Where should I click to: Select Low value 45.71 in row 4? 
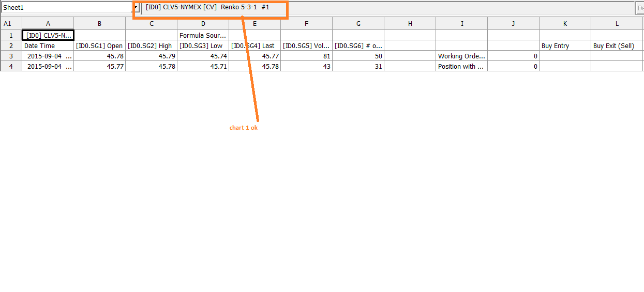tap(203, 66)
